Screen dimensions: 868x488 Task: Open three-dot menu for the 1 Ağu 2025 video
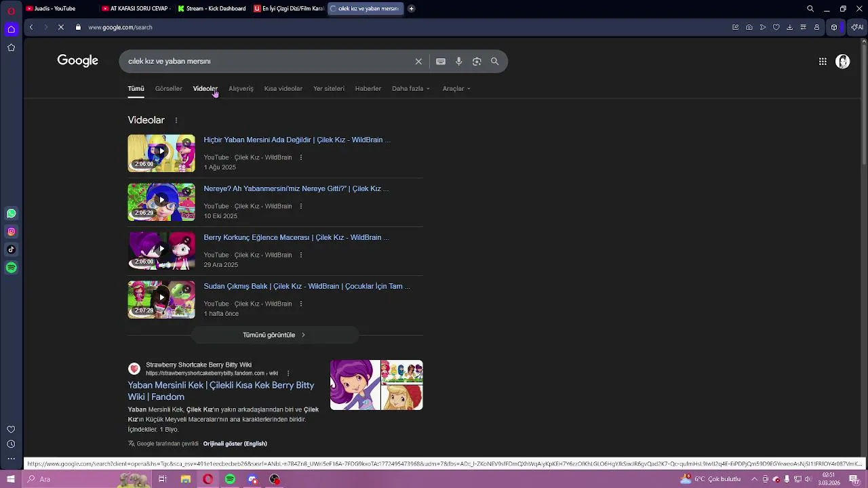(x=301, y=158)
